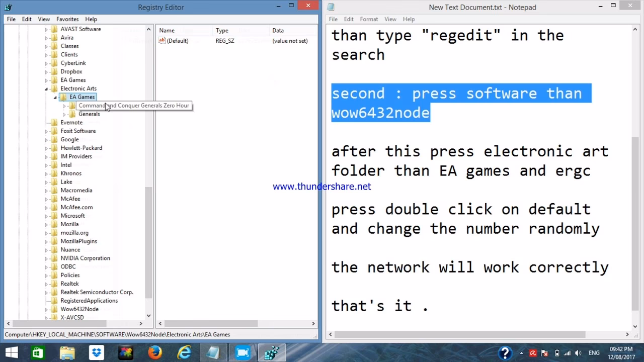Click the Dropbox key folder icon in tree
The height and width of the screenshot is (362, 644).
(x=54, y=72)
